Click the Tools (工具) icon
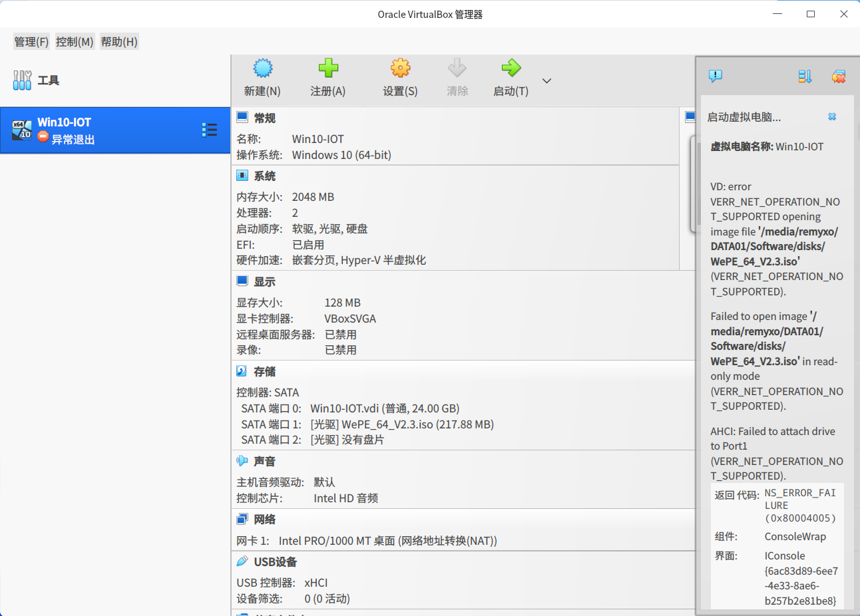This screenshot has height=616, width=860. click(x=22, y=80)
